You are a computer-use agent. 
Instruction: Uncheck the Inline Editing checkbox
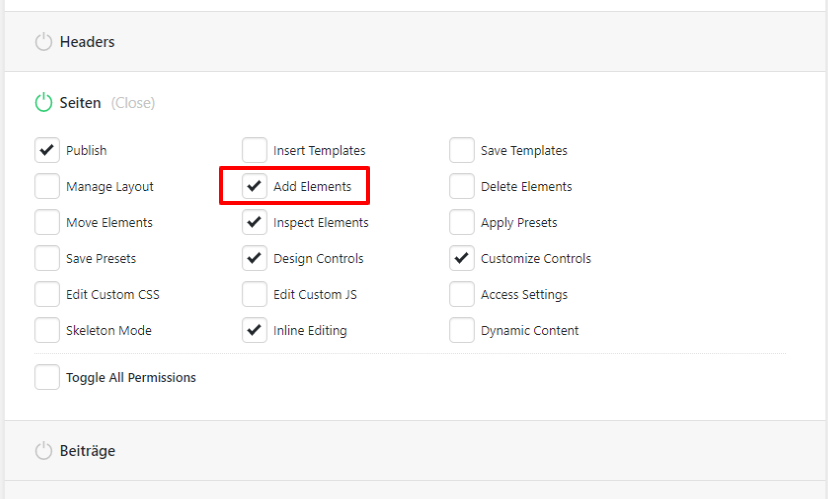[255, 330]
